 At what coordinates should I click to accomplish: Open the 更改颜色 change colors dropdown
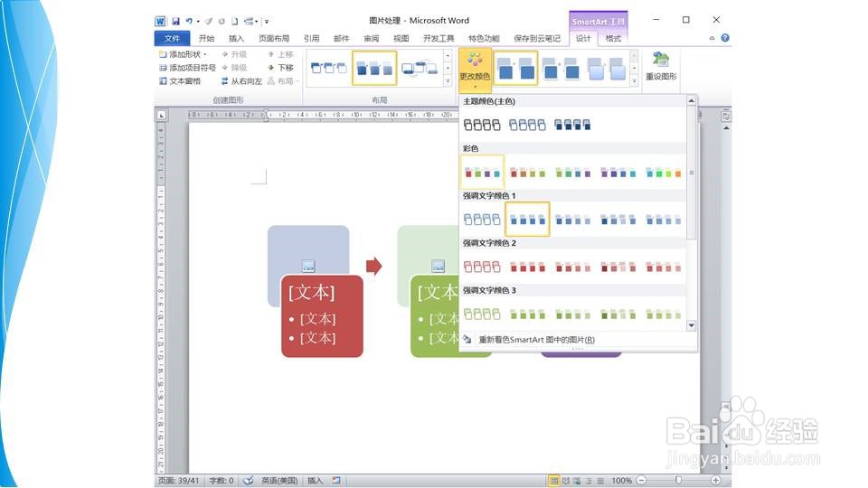(x=475, y=70)
